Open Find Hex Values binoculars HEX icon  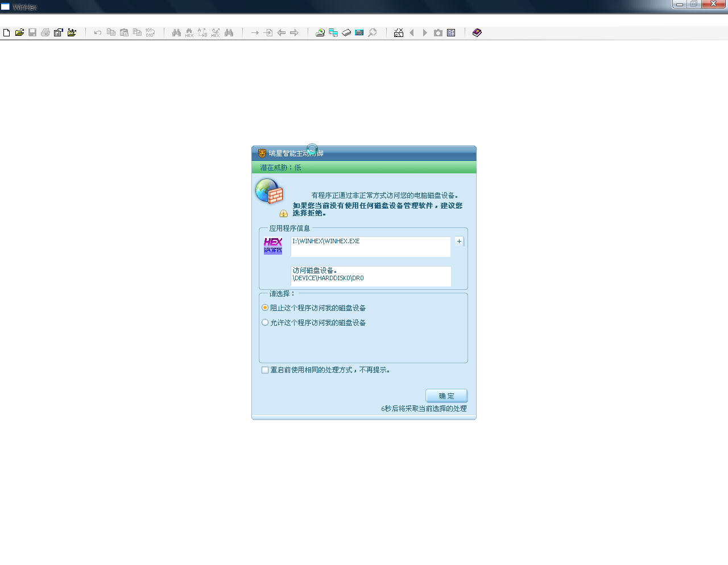pos(189,33)
